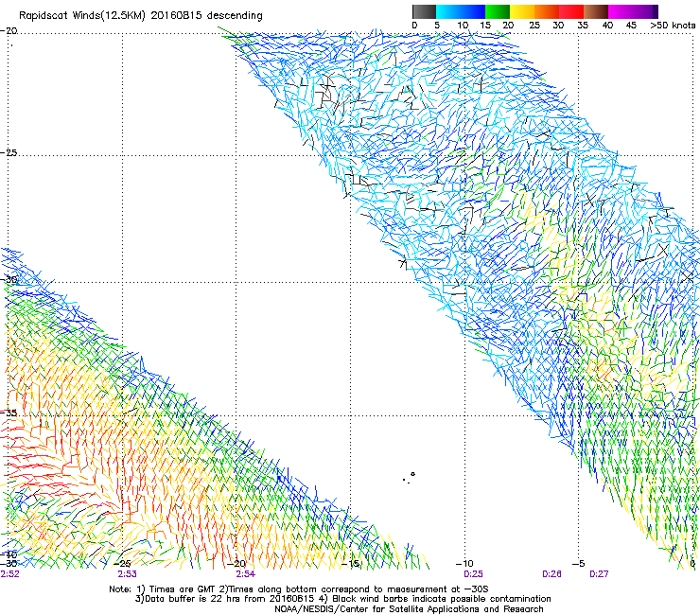Pick the brown 35-40 knots legend segment
Viewport: 700px width, 615px height.
596,11
